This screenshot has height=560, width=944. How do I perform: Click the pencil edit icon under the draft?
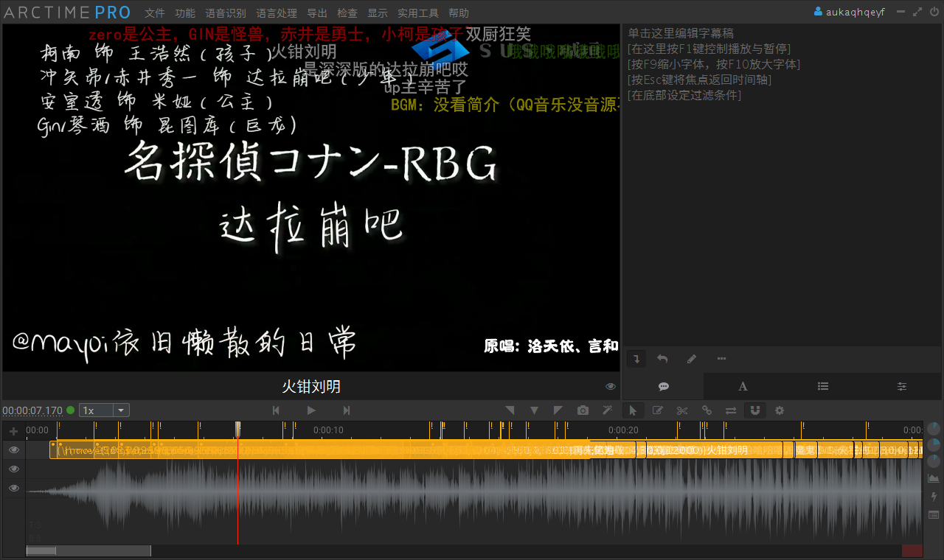click(692, 359)
